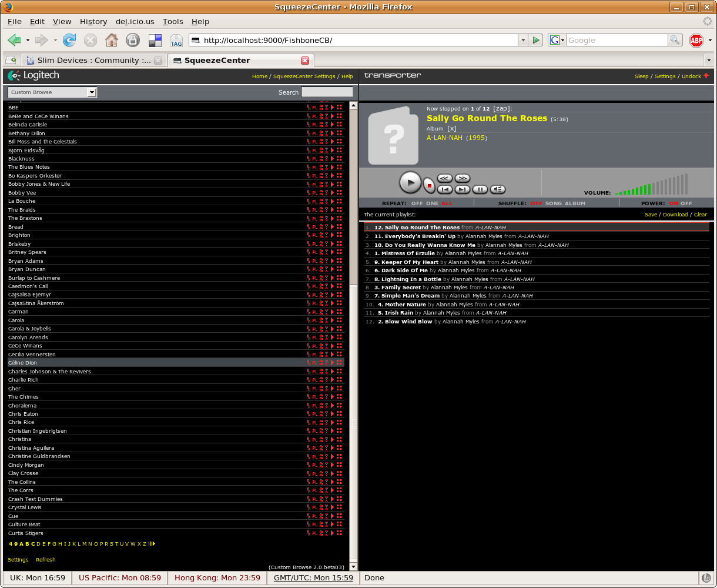Set Shuffle mode to SONG
This screenshot has width=717, height=588.
[x=554, y=203]
